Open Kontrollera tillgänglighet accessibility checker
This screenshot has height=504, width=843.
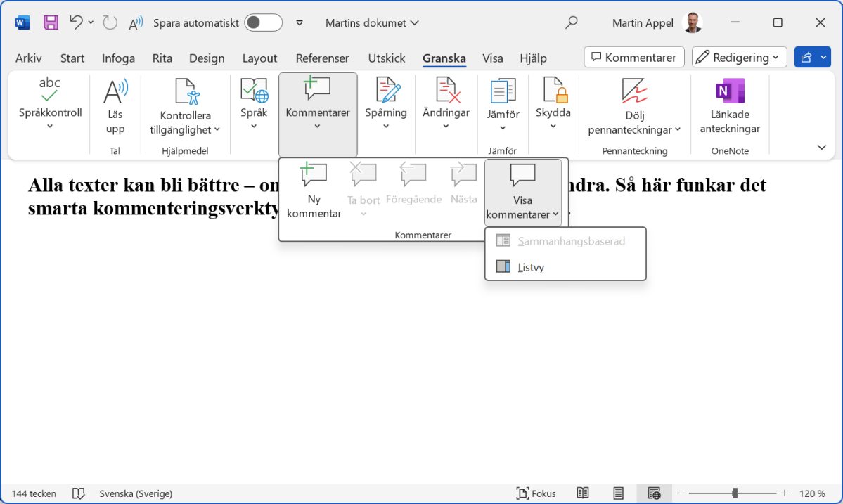pos(186,92)
